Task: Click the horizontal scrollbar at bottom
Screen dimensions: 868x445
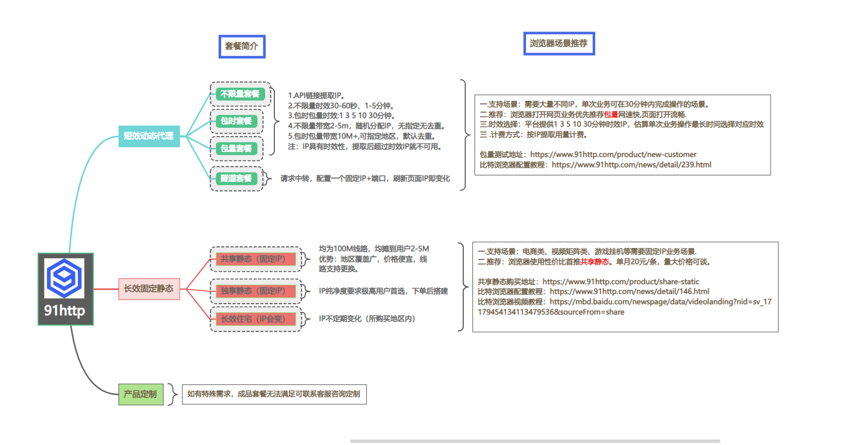Action: [535, 441]
